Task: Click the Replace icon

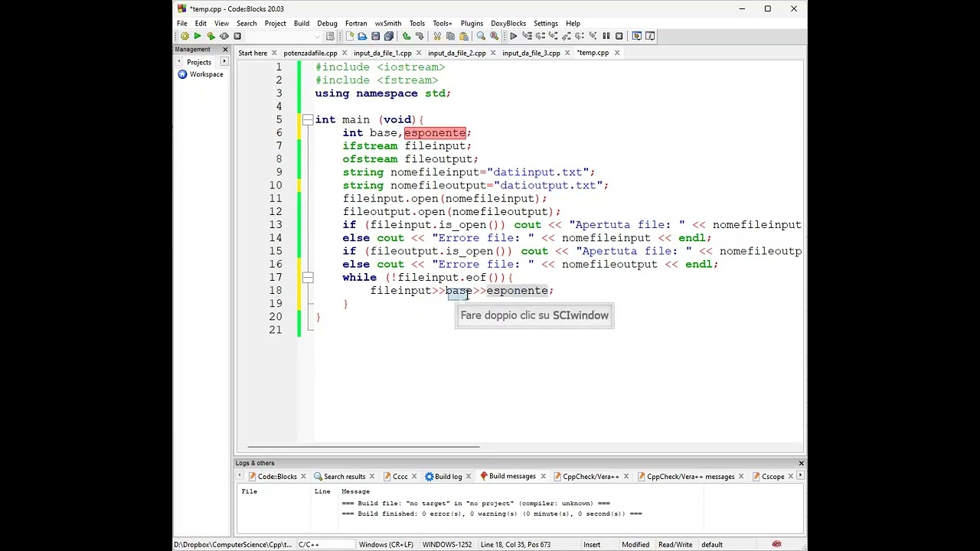Action: point(494,36)
